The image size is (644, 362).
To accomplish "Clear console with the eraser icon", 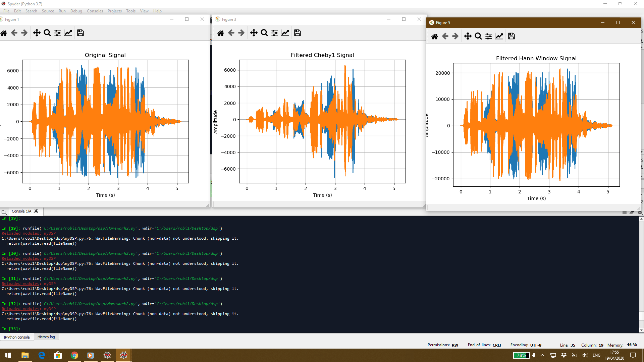I will (632, 212).
